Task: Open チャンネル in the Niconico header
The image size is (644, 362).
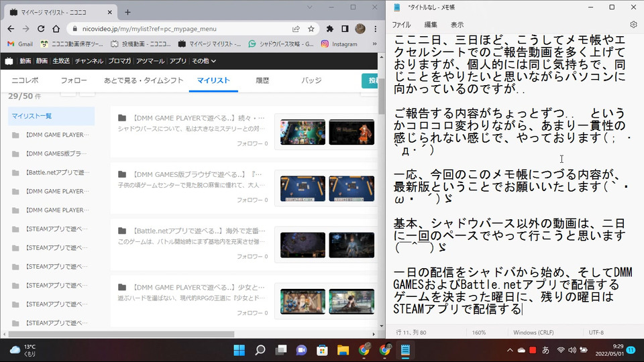Action: pos(89,61)
